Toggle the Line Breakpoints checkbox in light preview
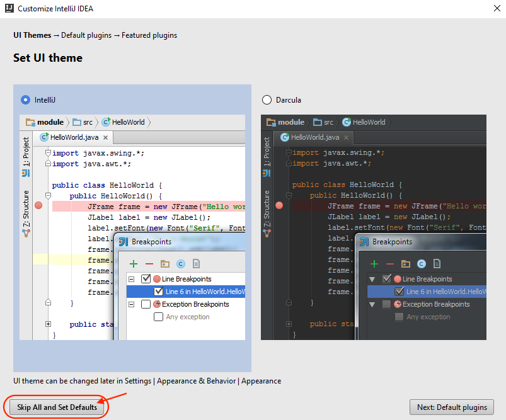 point(146,279)
